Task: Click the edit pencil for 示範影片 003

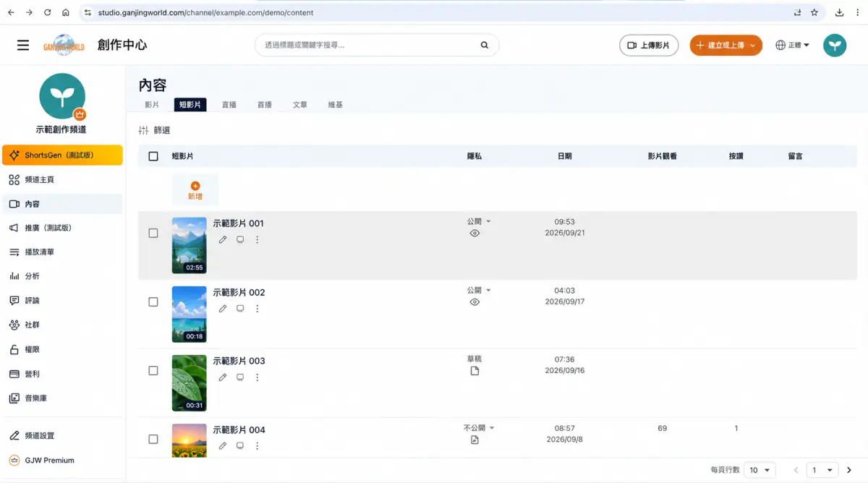Action: [x=223, y=377]
